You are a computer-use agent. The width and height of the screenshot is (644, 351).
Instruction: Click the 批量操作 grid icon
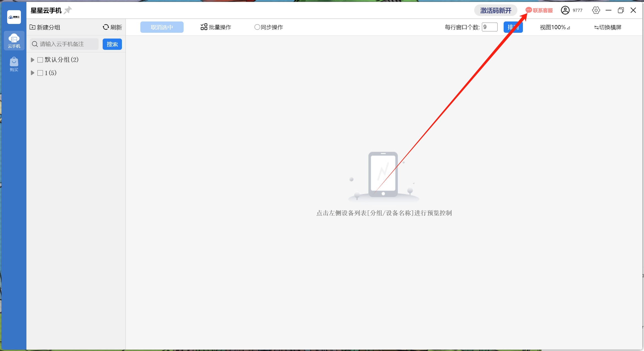204,27
